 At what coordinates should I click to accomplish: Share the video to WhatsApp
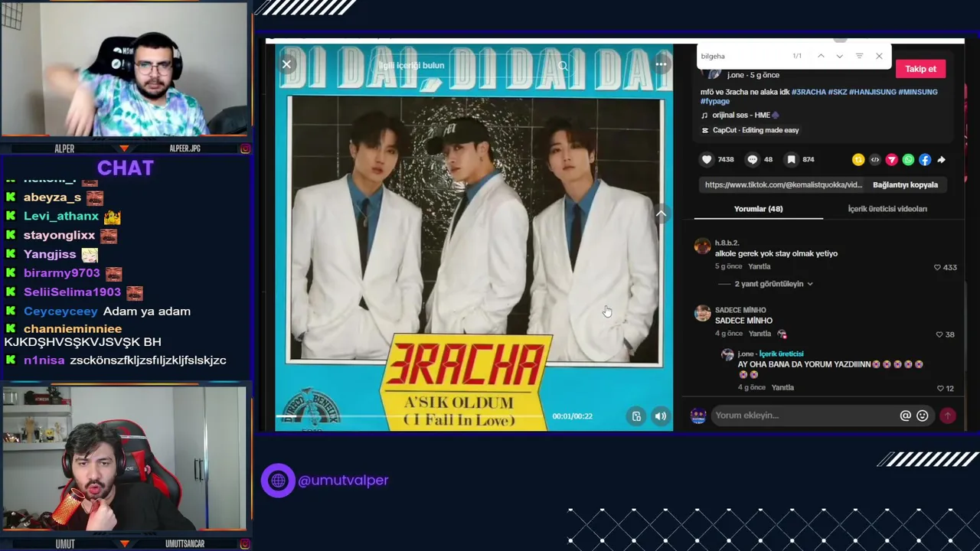pos(908,160)
